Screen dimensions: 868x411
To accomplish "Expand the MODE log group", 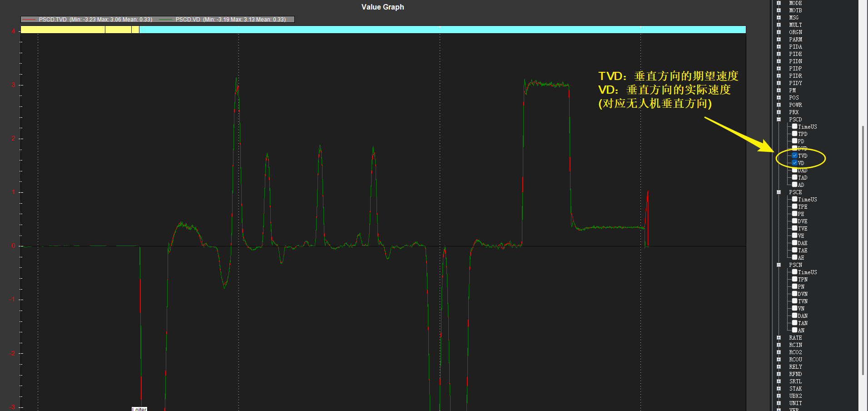I will [x=779, y=3].
